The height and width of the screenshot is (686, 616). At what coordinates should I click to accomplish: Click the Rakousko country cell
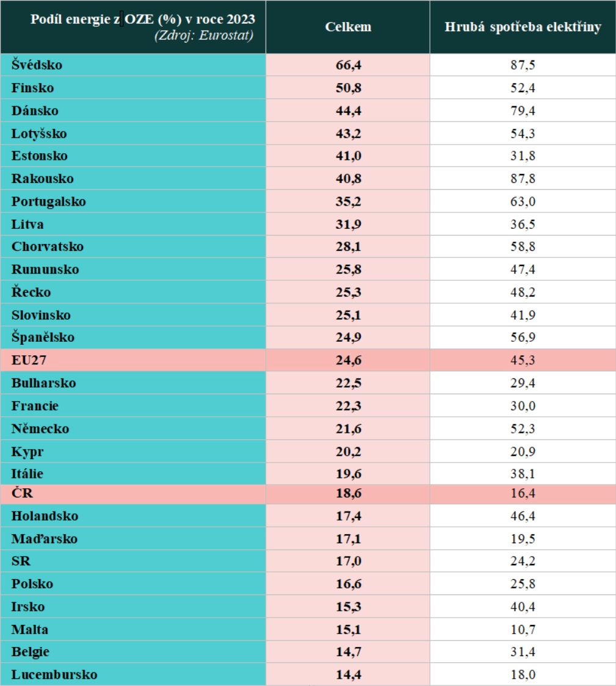(x=42, y=178)
